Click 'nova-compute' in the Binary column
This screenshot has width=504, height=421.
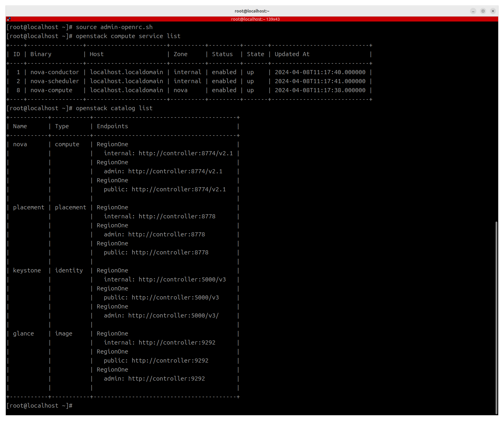coord(51,90)
